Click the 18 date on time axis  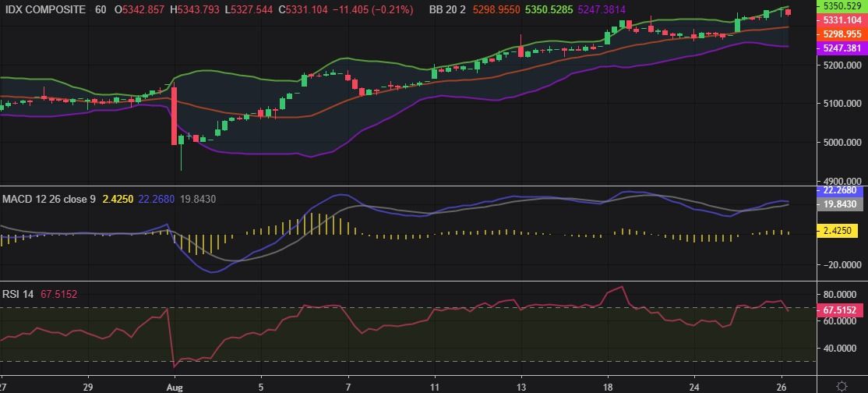click(x=607, y=386)
